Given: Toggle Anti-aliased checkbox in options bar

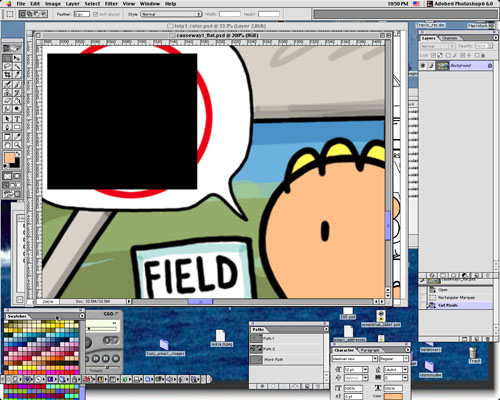Looking at the screenshot, I should point(96,14).
